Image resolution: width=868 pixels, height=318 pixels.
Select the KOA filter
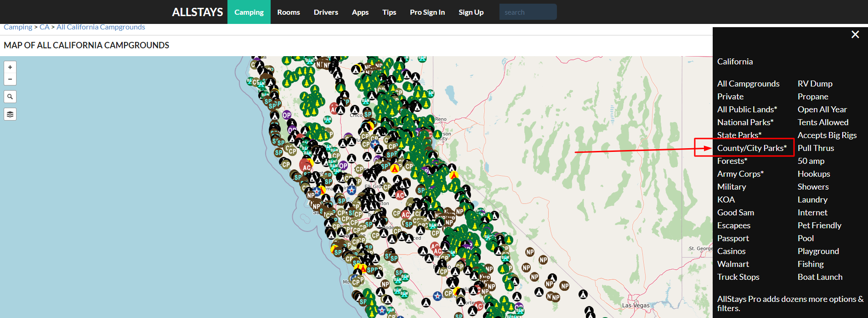(x=726, y=200)
